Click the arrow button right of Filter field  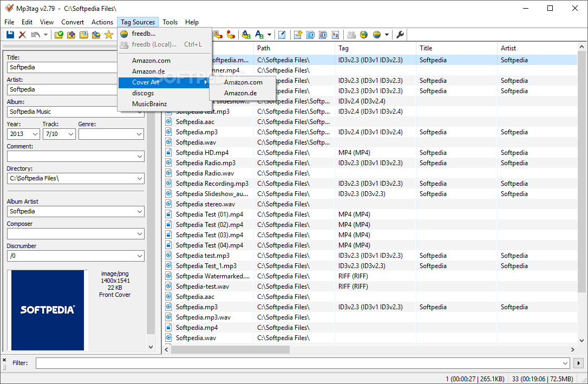[578, 363]
